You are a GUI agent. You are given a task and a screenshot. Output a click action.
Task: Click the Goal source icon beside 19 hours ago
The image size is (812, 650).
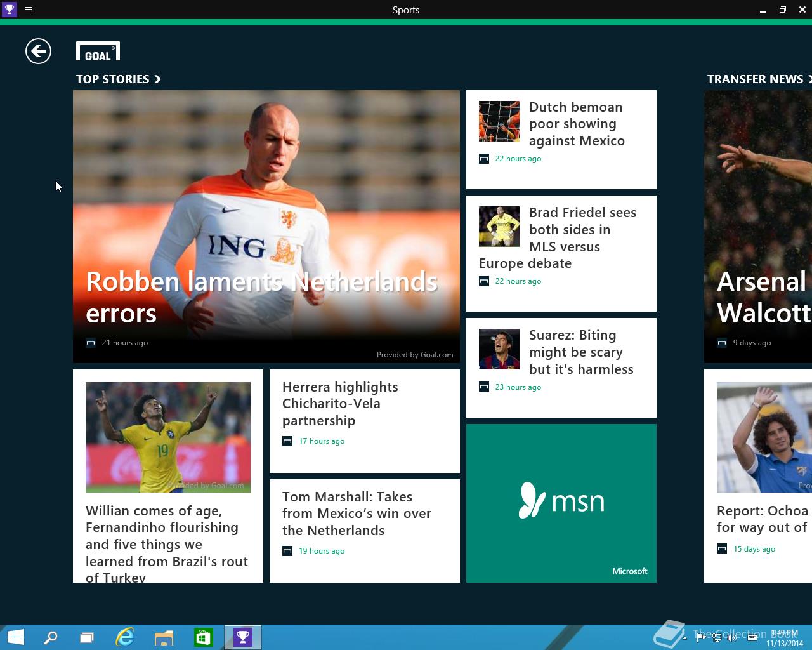pos(287,551)
